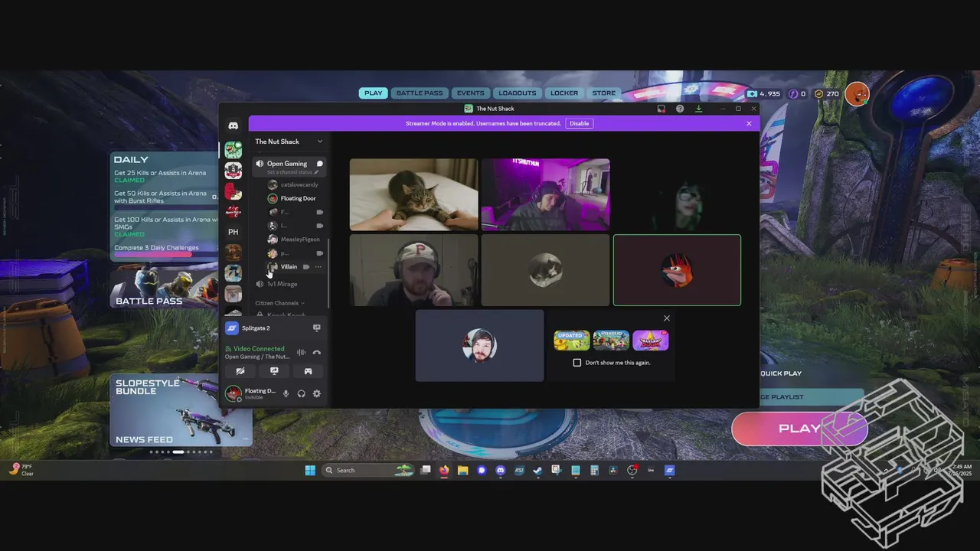The image size is (980, 551).
Task: Open the BATTLE PASS promo card on the left
Action: (x=163, y=288)
